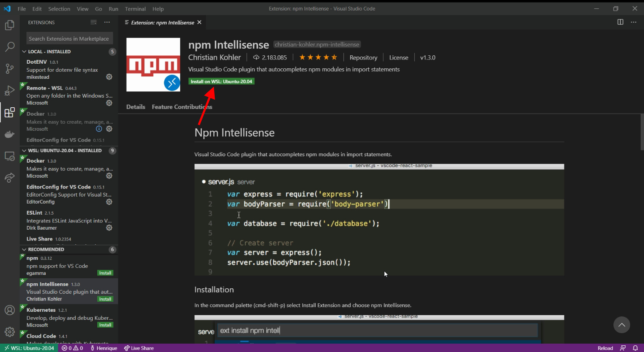Open the Manage gear in activity bar
Image resolution: width=644 pixels, height=352 pixels.
(x=10, y=332)
